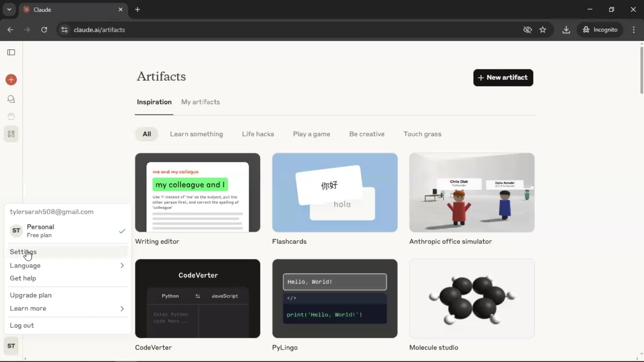Open the Projects icon in the sidebar
Image resolution: width=644 pixels, height=362 pixels.
pyautogui.click(x=11, y=116)
